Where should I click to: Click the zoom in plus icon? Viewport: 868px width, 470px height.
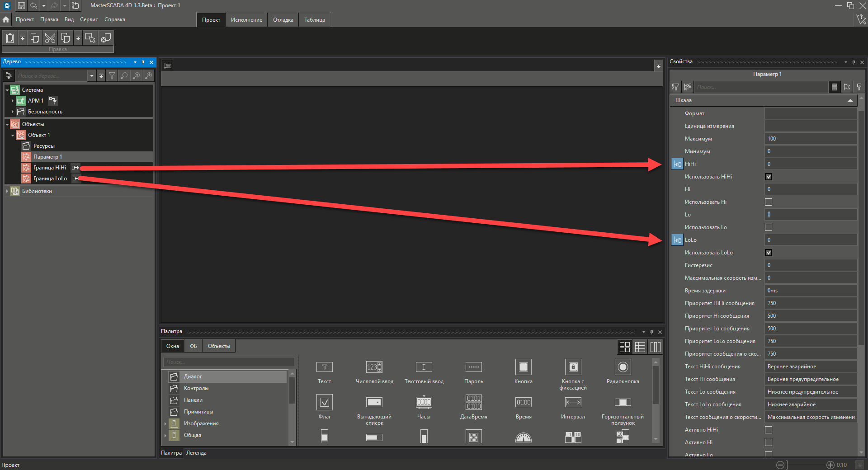pyautogui.click(x=830, y=465)
